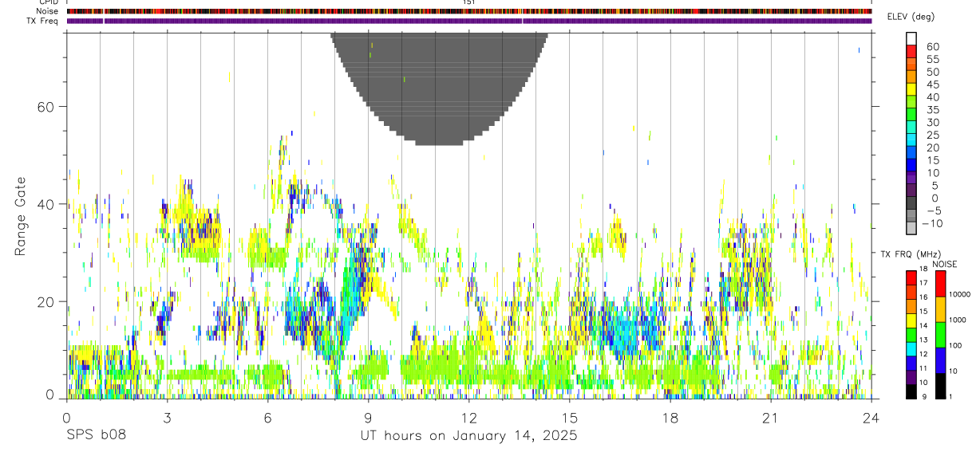Select red top segment of NOISE bar

point(941,284)
